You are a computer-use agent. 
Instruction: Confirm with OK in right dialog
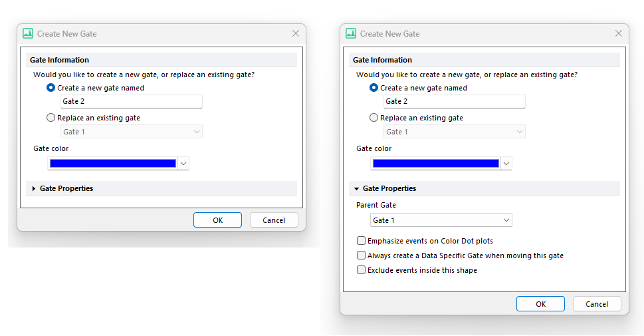[540, 304]
